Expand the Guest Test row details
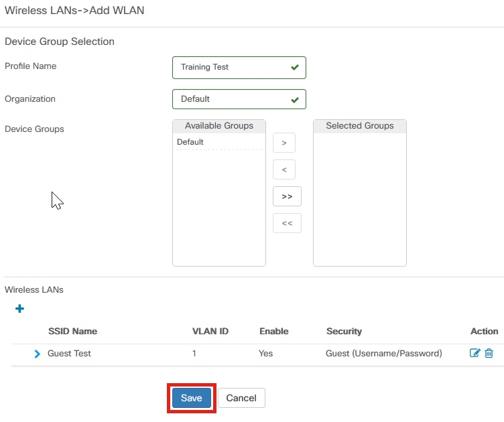Image resolution: width=504 pixels, height=422 pixels. [38, 354]
